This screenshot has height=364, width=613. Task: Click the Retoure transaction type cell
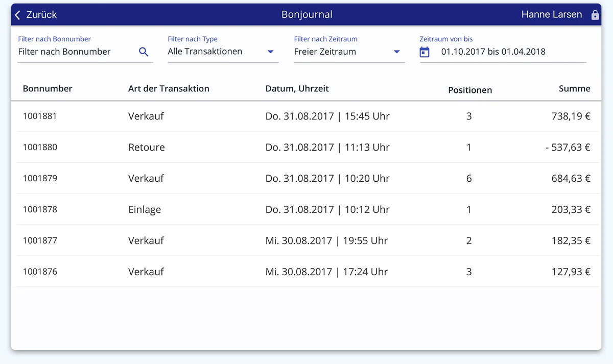coord(147,148)
